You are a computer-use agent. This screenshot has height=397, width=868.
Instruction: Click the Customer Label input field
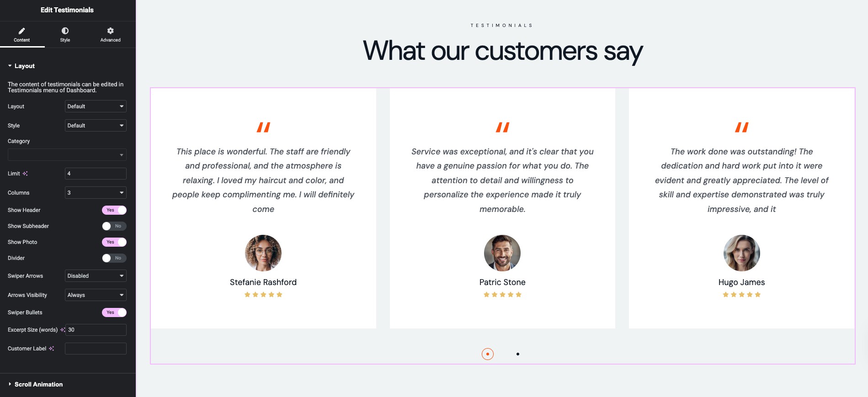(96, 349)
